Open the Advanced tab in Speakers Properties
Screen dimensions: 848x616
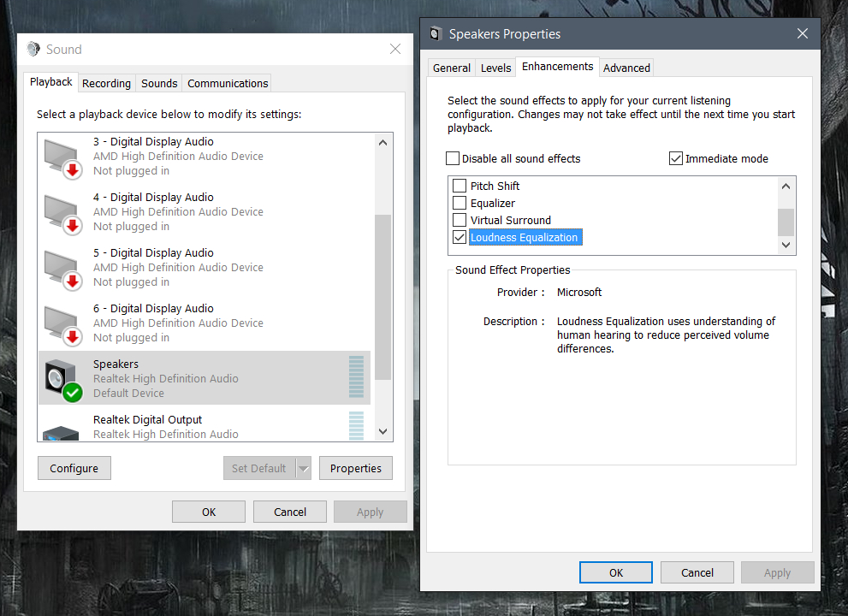tap(626, 68)
